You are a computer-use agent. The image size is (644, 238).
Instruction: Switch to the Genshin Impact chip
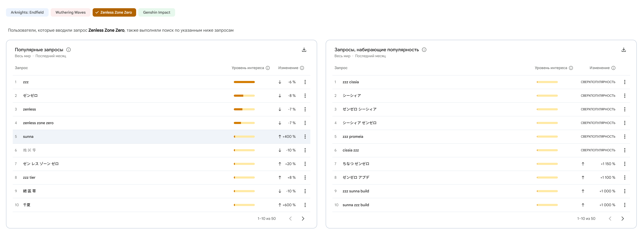(157, 12)
